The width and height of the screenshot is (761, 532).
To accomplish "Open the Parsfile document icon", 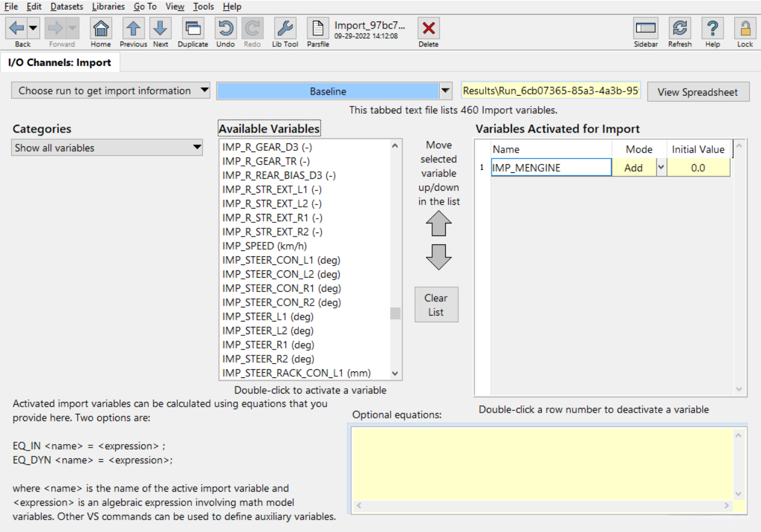I will click(x=318, y=29).
